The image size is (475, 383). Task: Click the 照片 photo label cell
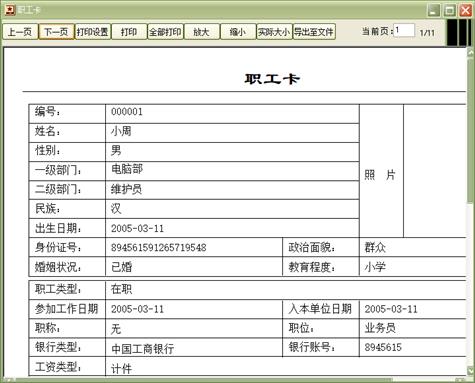click(x=381, y=171)
